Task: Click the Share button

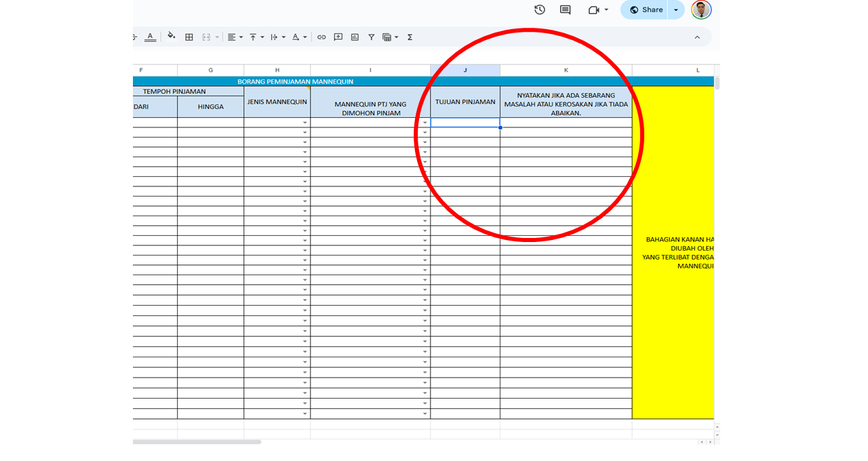Action: [645, 10]
